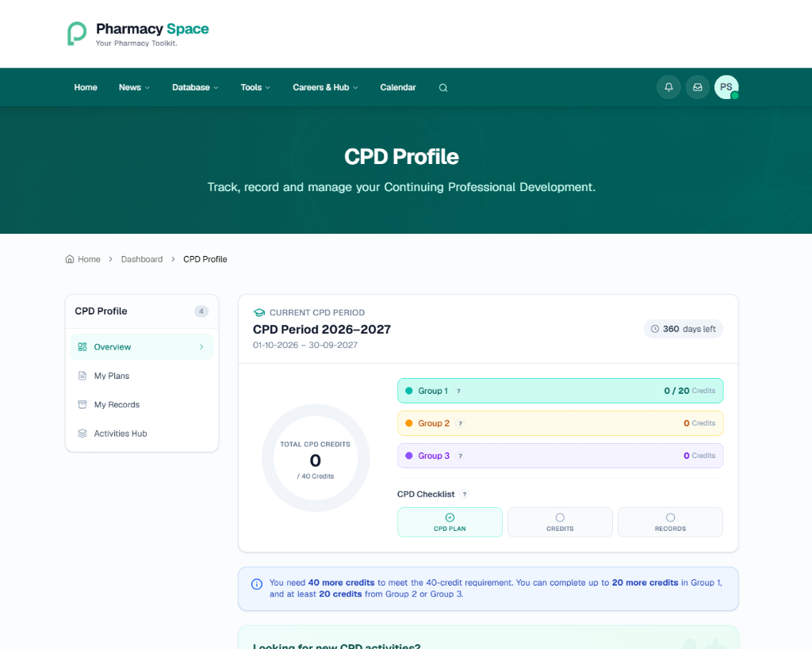Click the RECORDS checklist item
This screenshot has height=649, width=812.
[671, 522]
